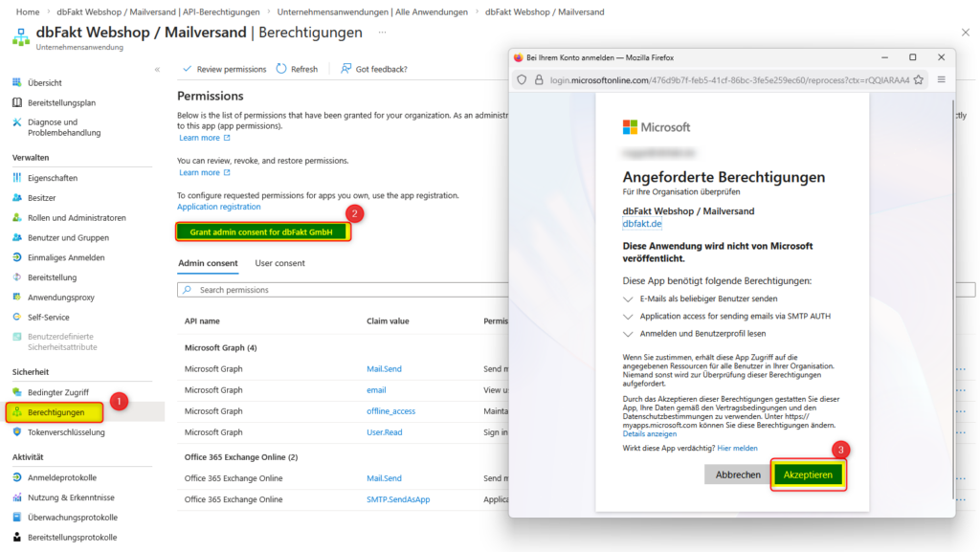The image size is (980, 552).
Task: Switch to the User consent tab
Action: click(x=279, y=263)
